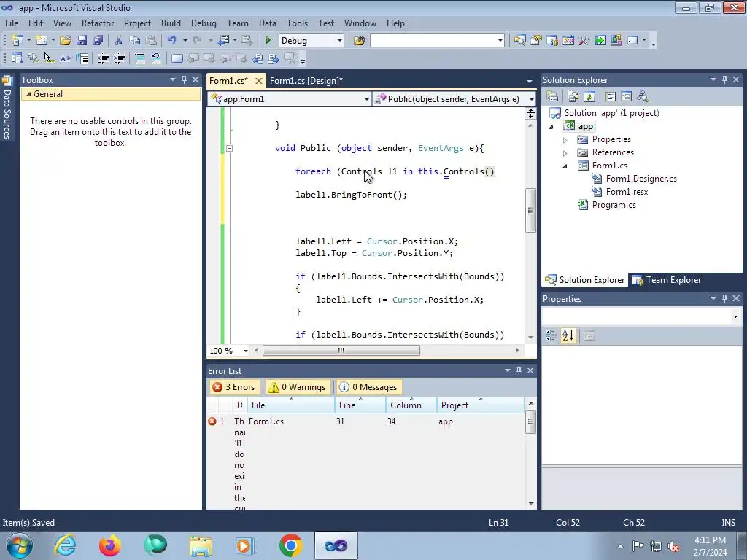Image resolution: width=747 pixels, height=560 pixels.
Task: Switch to the Team Explorer tab
Action: (667, 279)
